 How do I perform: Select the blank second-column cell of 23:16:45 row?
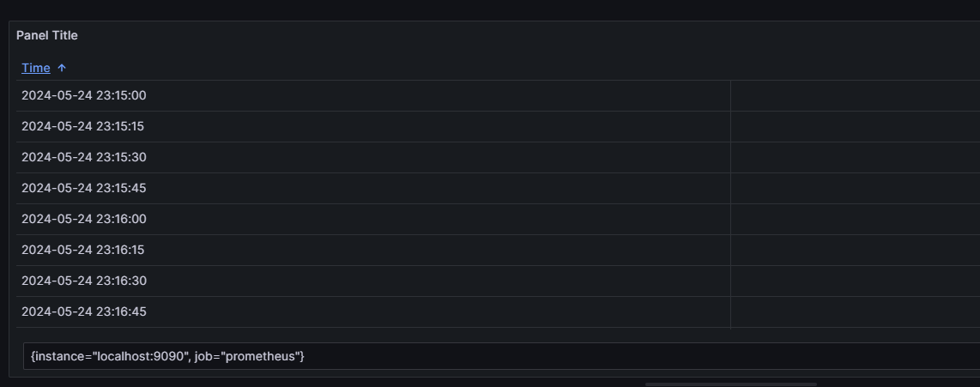point(854,311)
